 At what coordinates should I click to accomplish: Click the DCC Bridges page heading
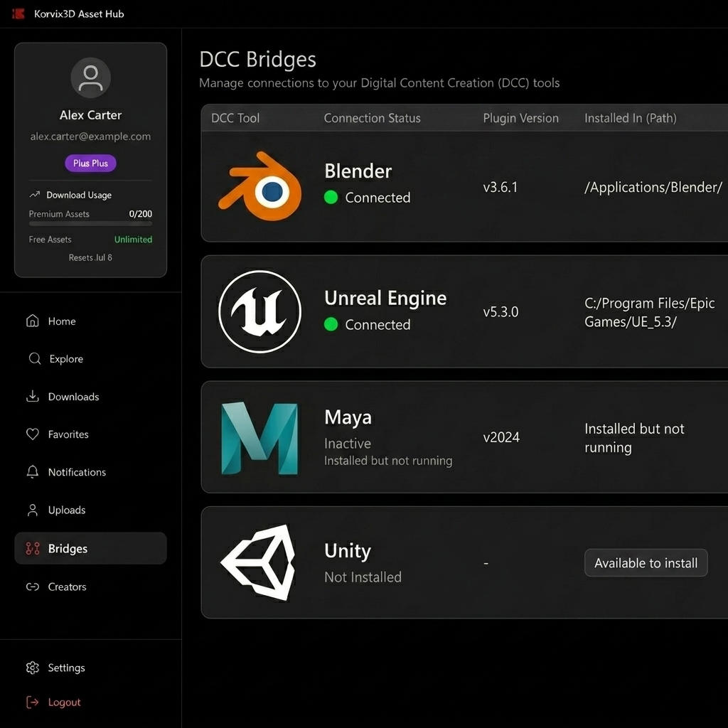click(257, 60)
